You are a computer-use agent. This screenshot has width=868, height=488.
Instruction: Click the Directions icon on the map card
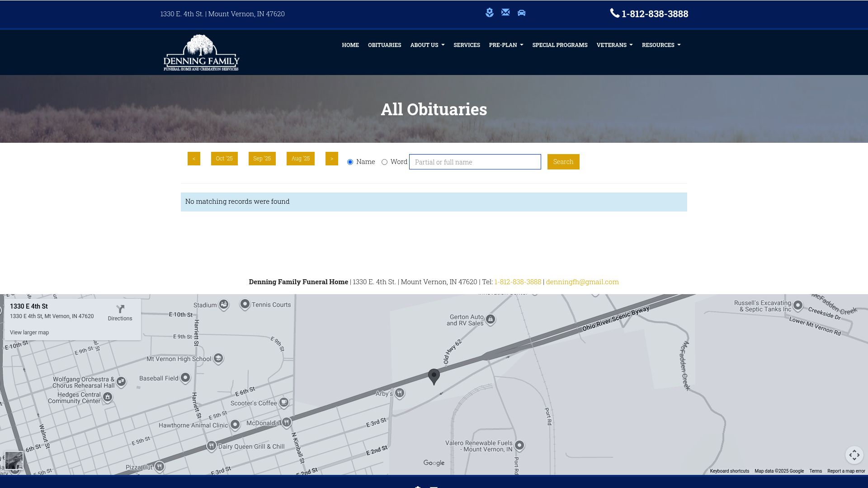(120, 309)
